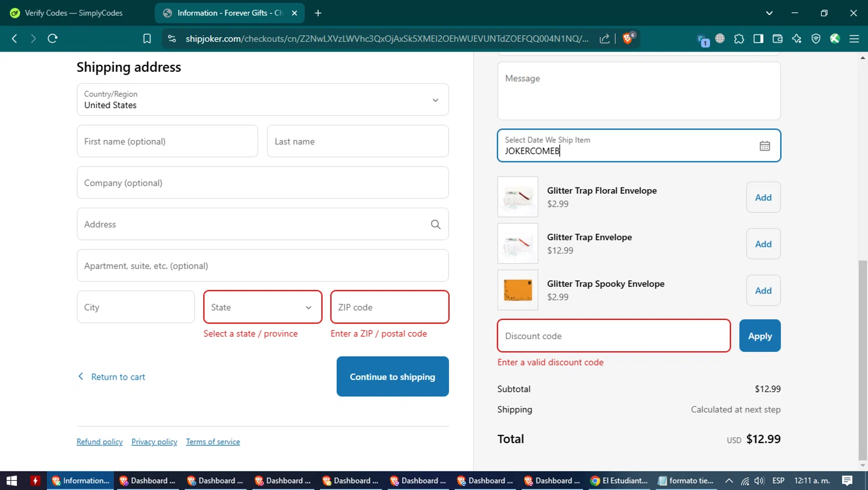Click the ESP language indicator
Viewport: 868px width, 490px height.
pos(778,481)
